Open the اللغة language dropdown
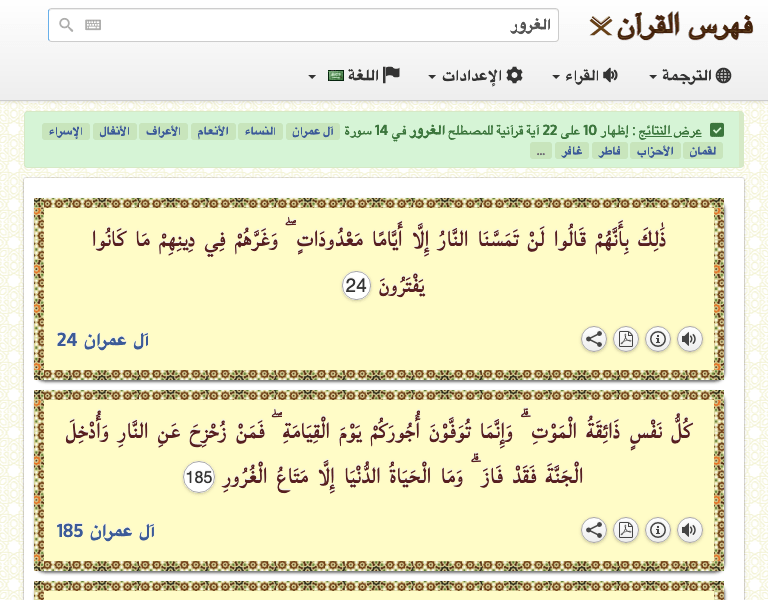 click(355, 76)
